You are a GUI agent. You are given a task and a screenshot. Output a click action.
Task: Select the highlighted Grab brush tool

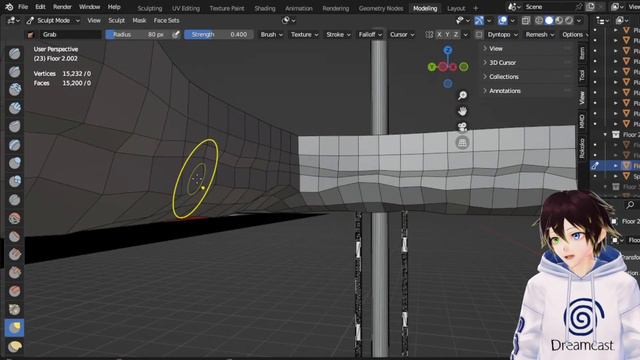14,328
